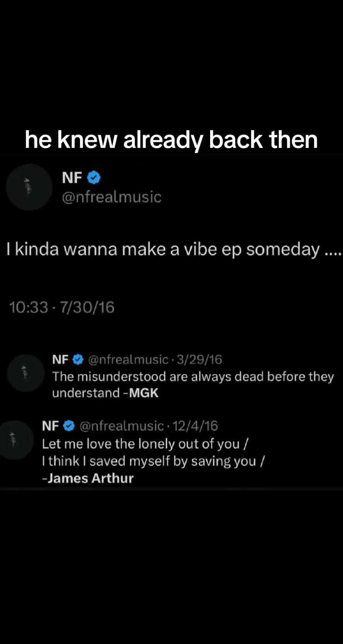
Task: Open the @nfrealmusic handle in main tweet
Action: pos(112,197)
